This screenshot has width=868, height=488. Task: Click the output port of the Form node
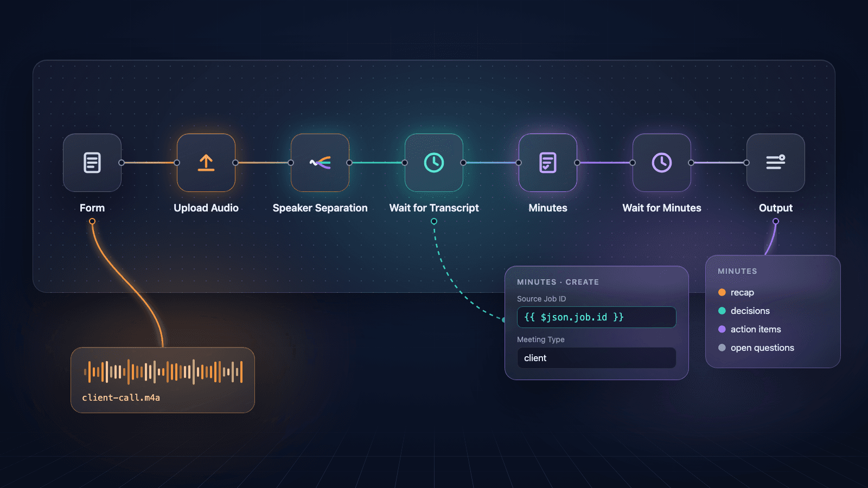122,163
